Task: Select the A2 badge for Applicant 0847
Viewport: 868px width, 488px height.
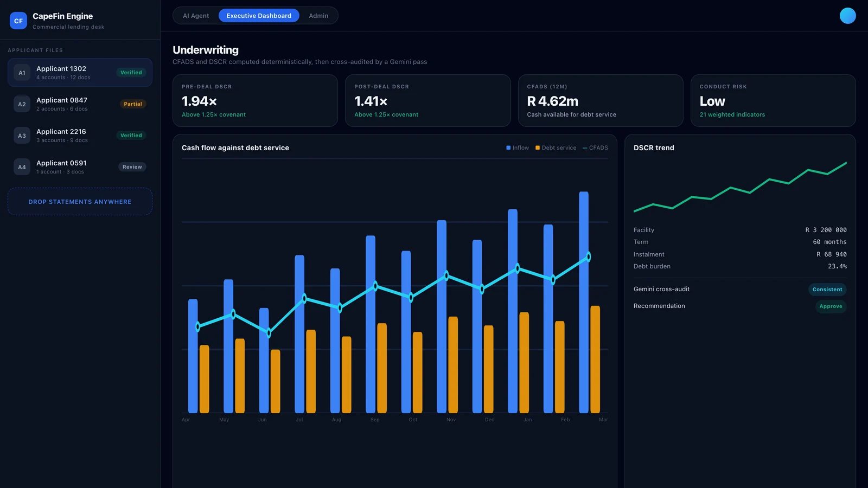Action: tap(22, 104)
